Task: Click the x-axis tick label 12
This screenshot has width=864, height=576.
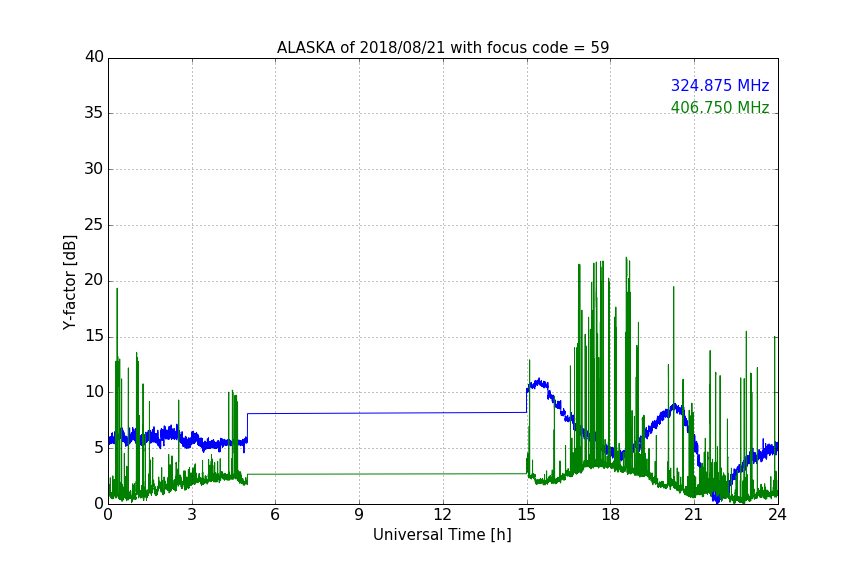Action: 442,515
